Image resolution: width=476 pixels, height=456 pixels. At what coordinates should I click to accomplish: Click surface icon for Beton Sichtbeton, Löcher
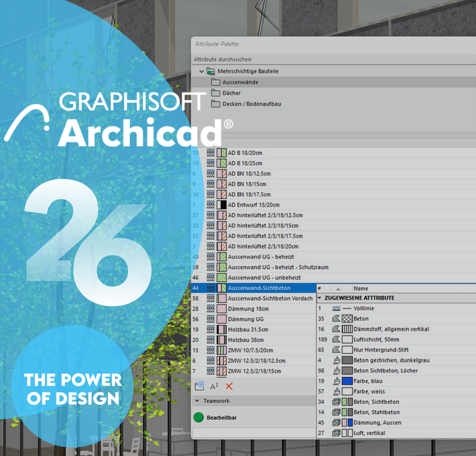(336, 371)
